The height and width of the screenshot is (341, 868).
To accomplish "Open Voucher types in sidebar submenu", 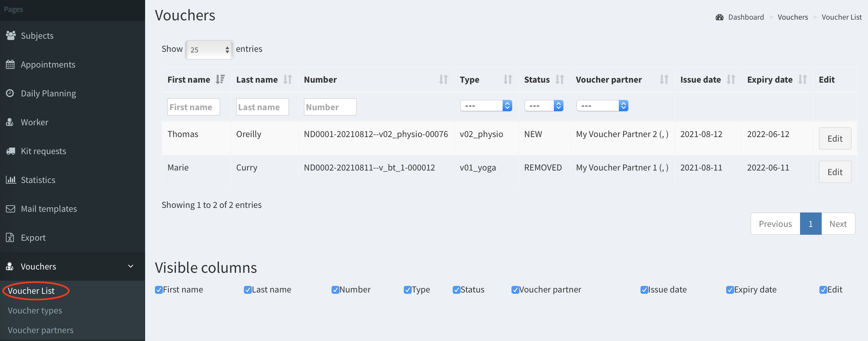I will 35,310.
